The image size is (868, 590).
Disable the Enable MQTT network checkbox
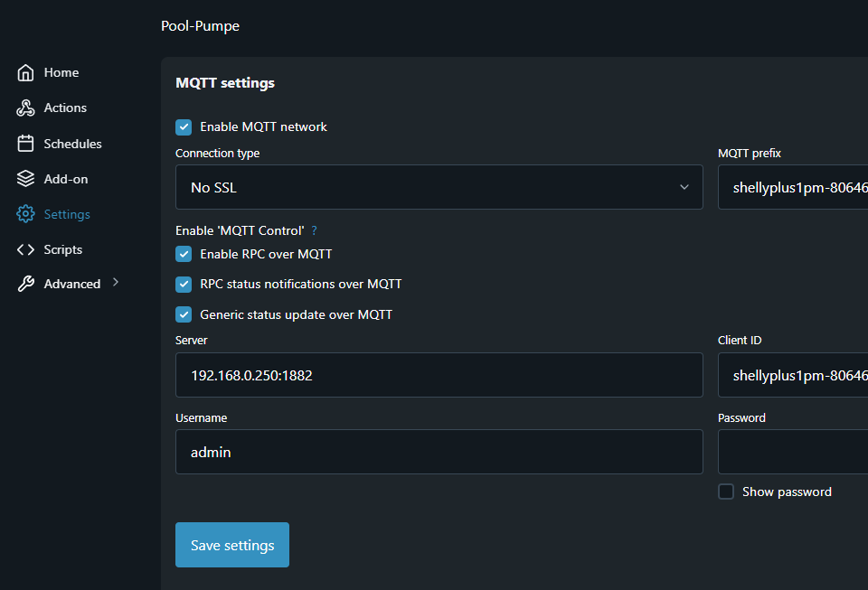point(184,127)
